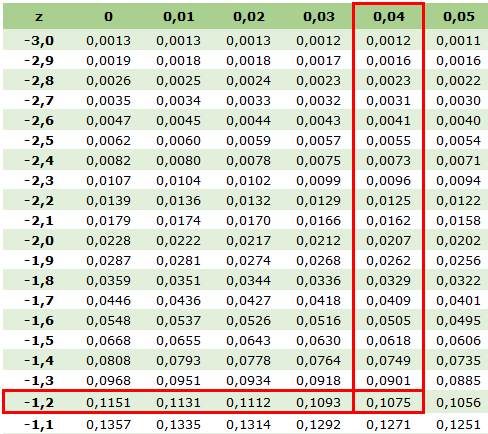This screenshot has height=434, width=488.
Task: Click row label '-3,0'
Action: coord(39,41)
